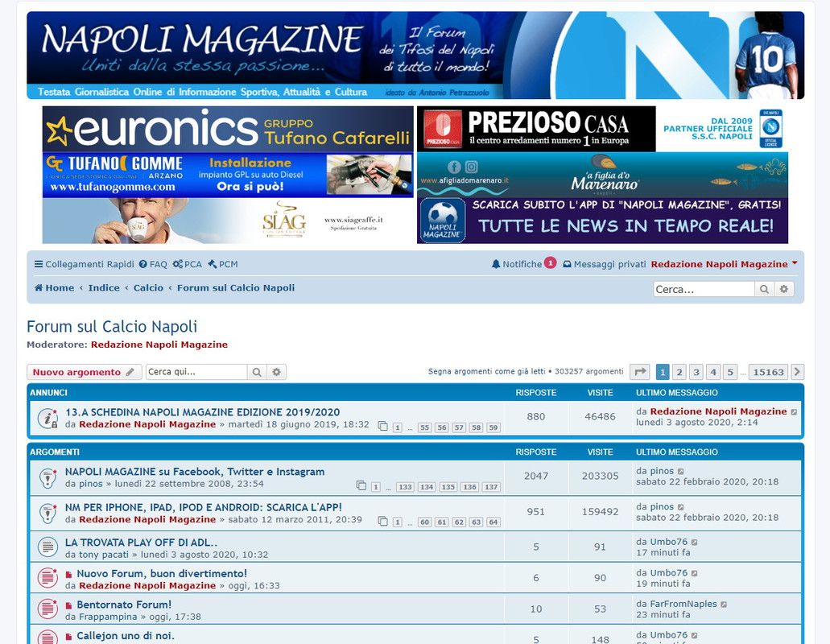Open the FAQ page
The width and height of the screenshot is (830, 644).
tap(153, 264)
